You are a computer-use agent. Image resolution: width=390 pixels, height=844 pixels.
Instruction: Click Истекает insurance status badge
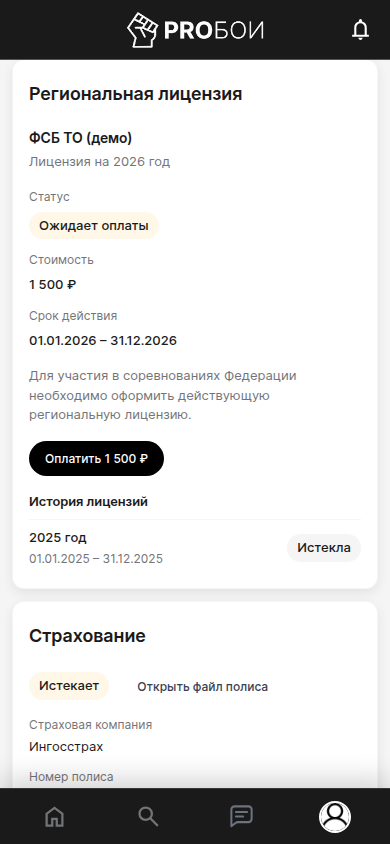pos(69,686)
